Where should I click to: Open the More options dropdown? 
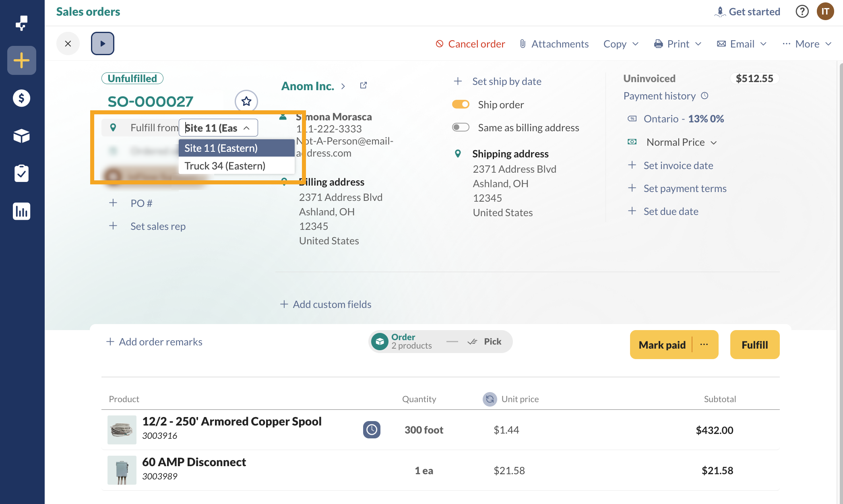point(807,44)
